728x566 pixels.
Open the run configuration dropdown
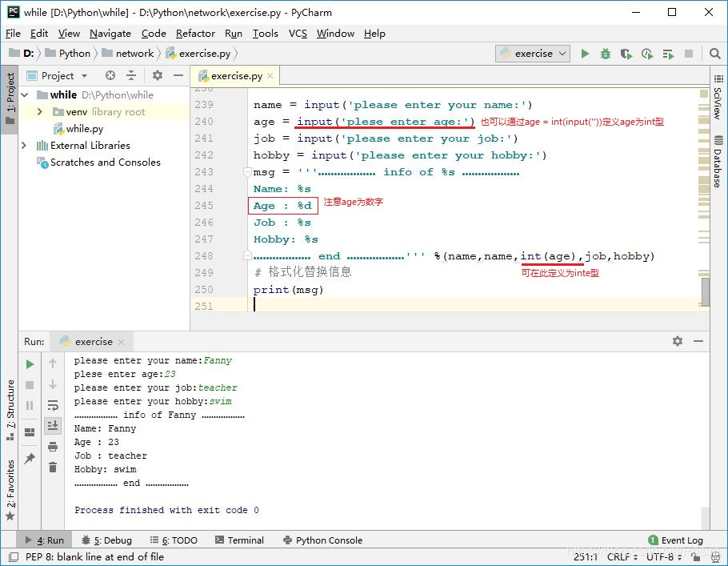click(533, 54)
